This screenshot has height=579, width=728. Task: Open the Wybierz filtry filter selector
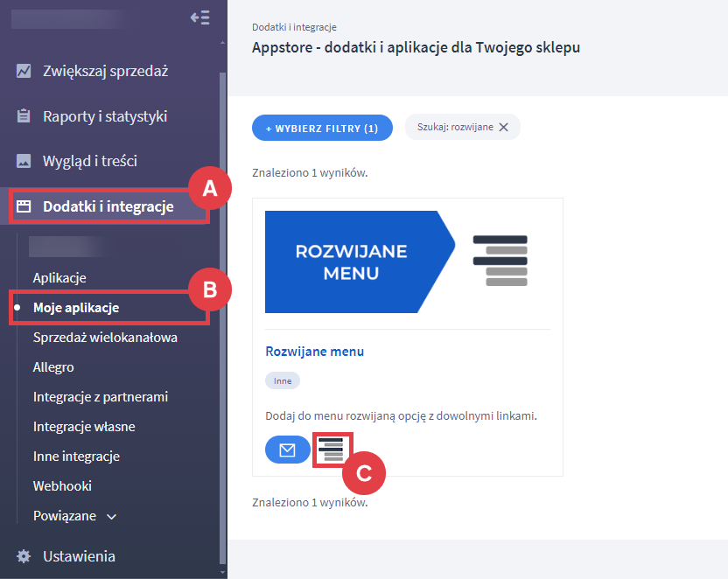(x=322, y=128)
